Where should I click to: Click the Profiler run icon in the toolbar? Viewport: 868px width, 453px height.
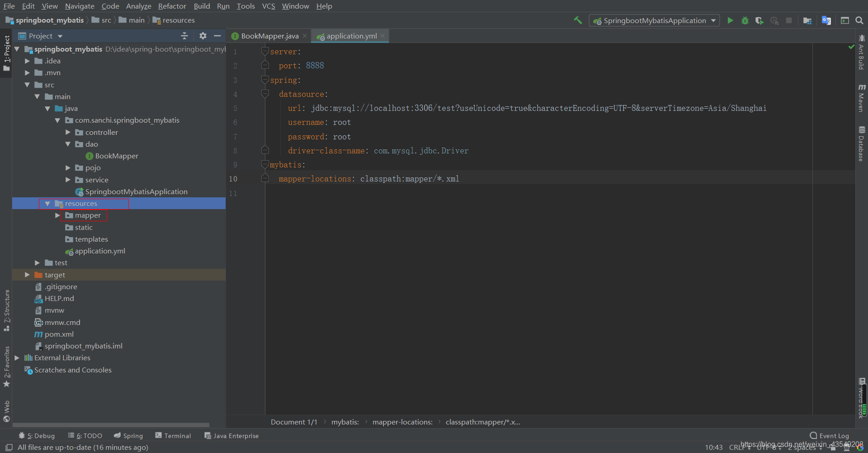[x=774, y=20]
